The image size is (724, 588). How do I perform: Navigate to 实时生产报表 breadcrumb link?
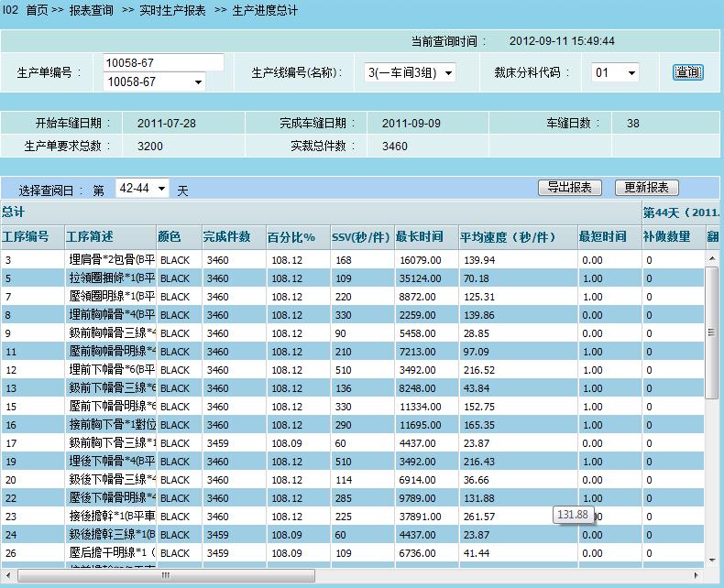(x=171, y=10)
